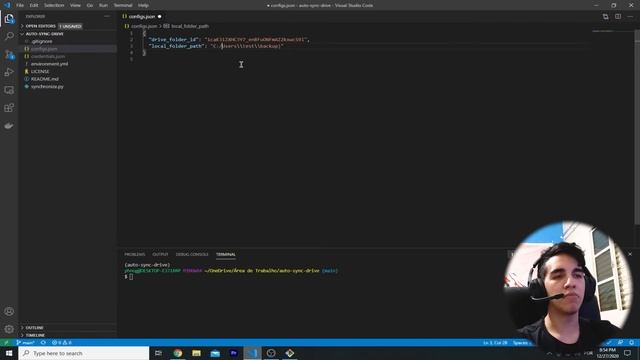Screen dimensions: 640x360
Task: Open the Manage gear icon
Action: pos(9,329)
